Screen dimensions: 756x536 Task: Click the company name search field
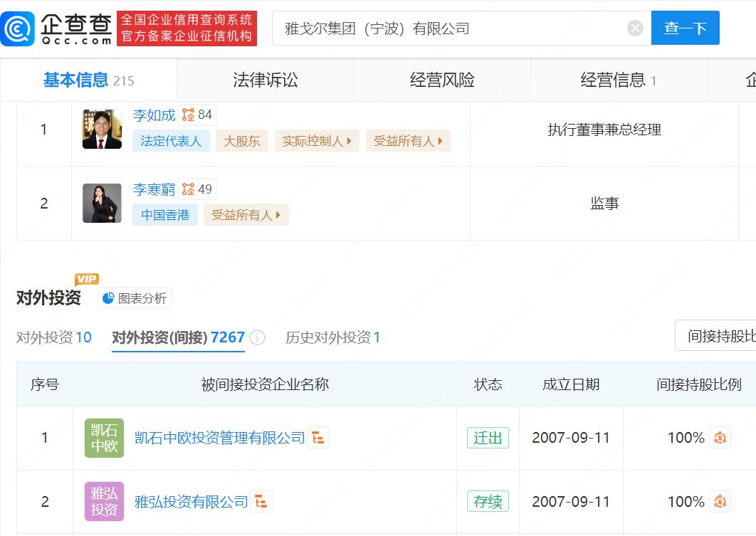(x=448, y=28)
